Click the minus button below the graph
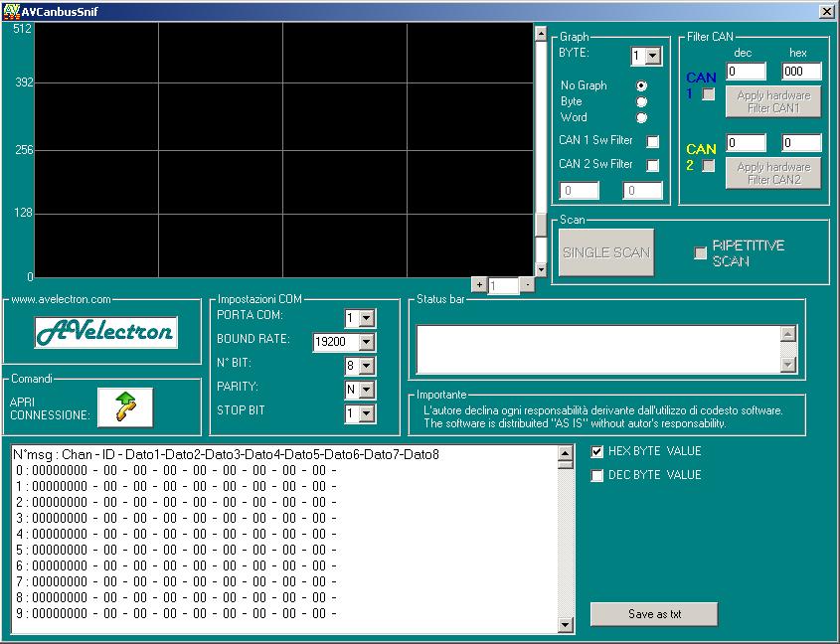 pos(527,285)
